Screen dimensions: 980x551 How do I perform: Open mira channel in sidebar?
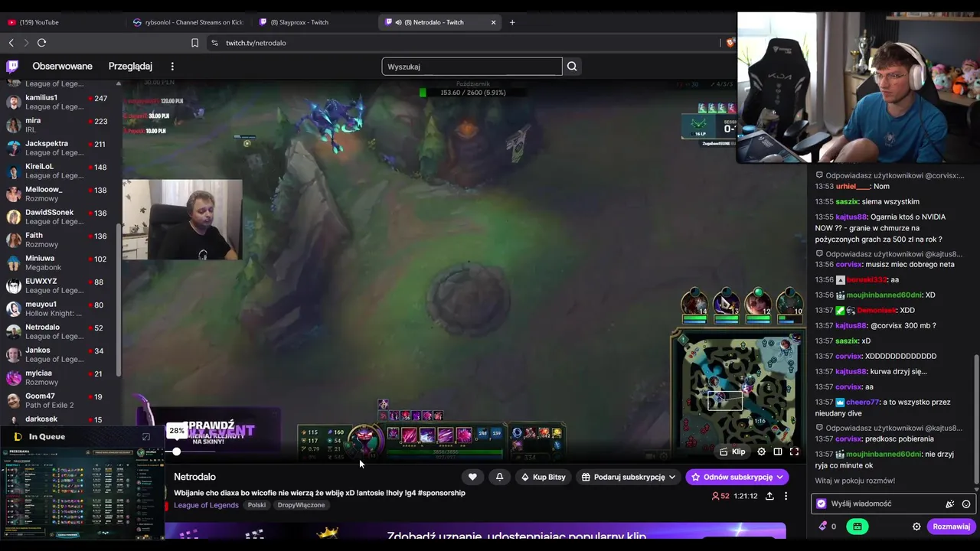point(57,125)
